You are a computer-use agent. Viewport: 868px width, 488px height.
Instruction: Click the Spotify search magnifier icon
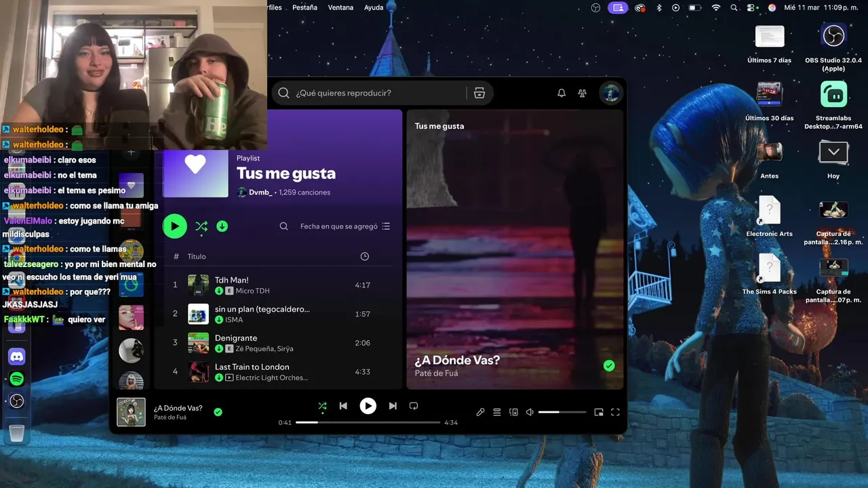(x=284, y=93)
